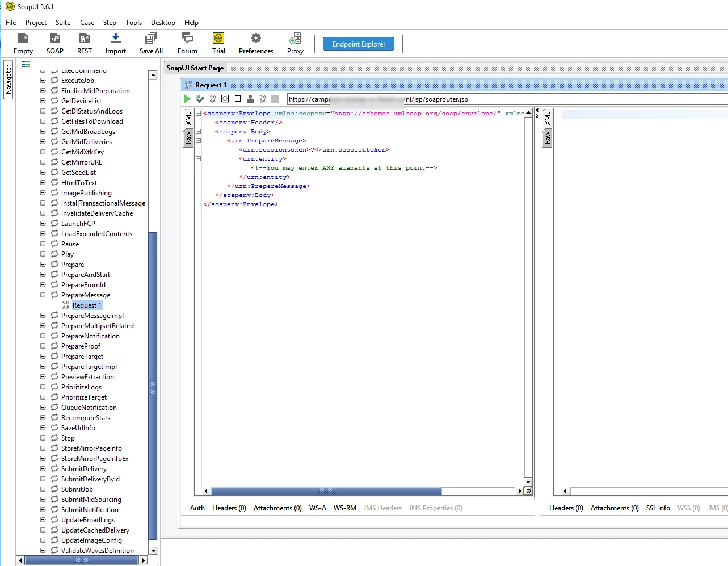The height and width of the screenshot is (566, 728).
Task: Expand the QueueNotification tree node
Action: (x=43, y=408)
